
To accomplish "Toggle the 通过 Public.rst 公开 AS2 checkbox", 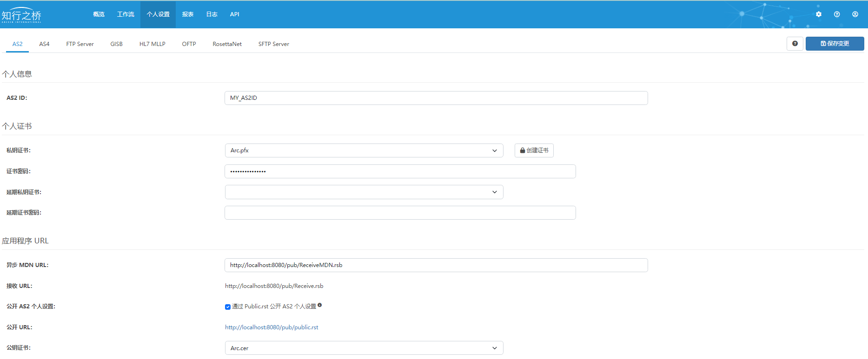I will coord(228,307).
